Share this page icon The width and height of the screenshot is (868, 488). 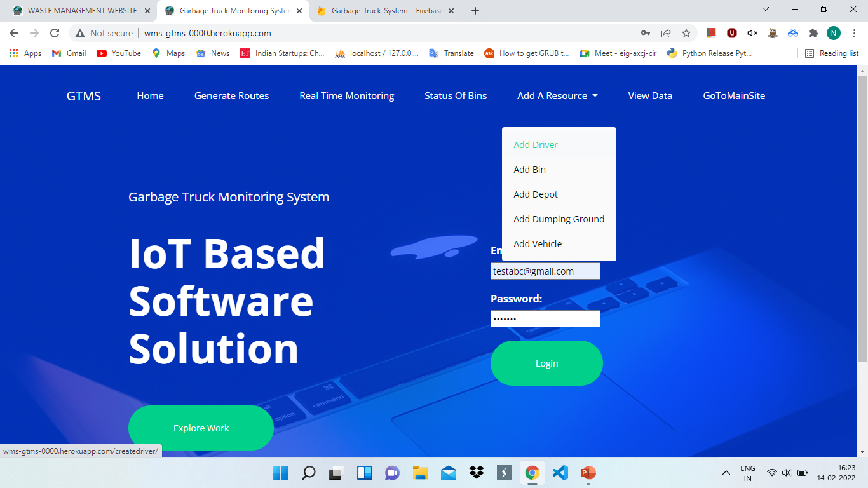666,33
